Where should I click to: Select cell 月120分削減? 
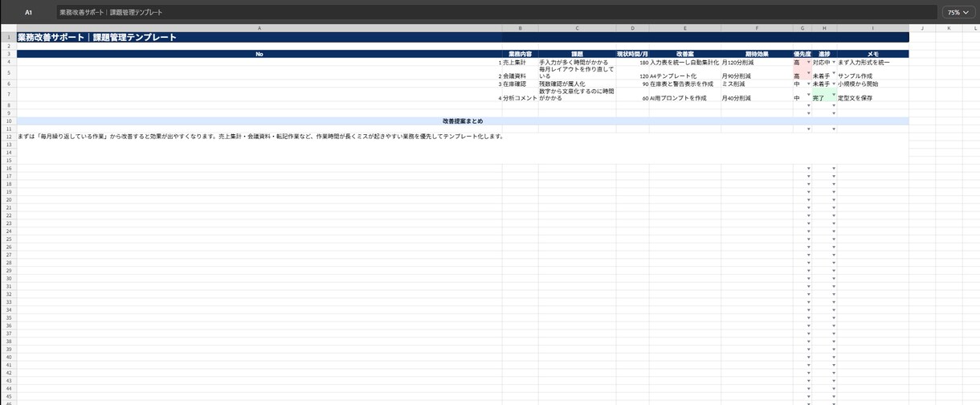(757, 62)
